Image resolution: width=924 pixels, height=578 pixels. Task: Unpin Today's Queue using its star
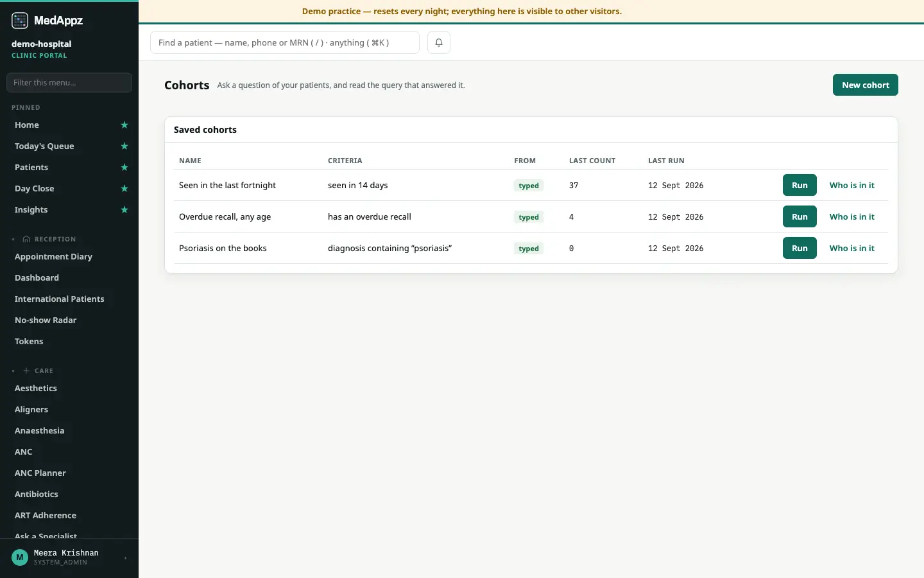tap(124, 146)
